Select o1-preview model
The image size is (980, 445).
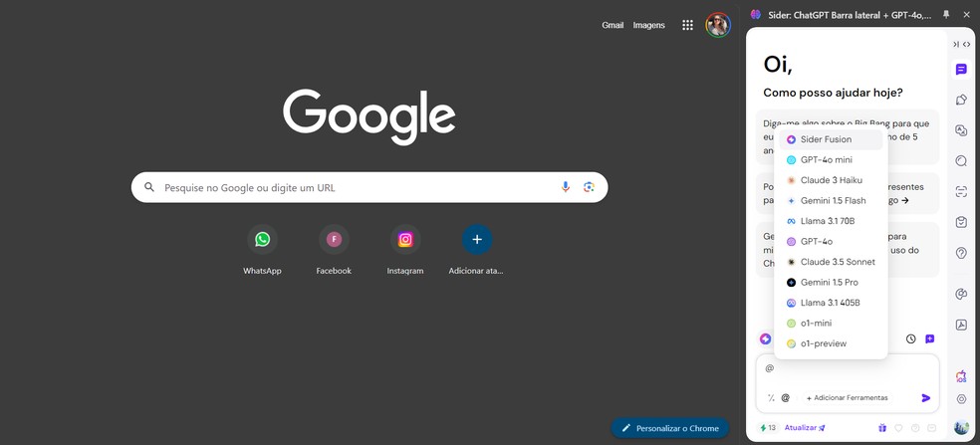pos(831,343)
